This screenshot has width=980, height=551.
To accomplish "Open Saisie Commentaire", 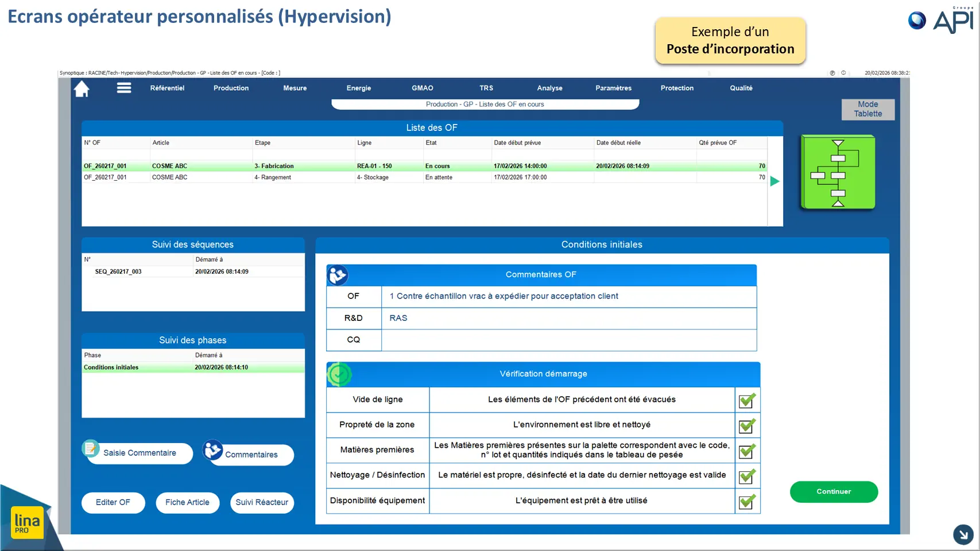I will 140,453.
